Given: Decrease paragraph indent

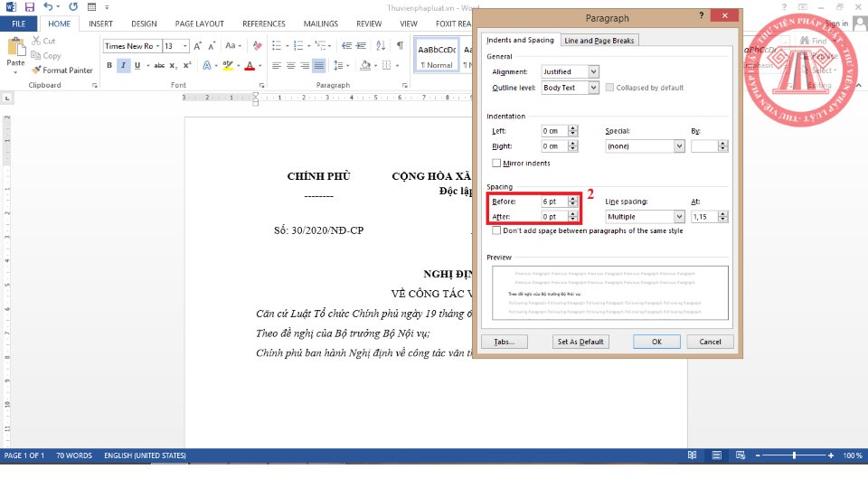Looking at the screenshot, I should point(346,46).
